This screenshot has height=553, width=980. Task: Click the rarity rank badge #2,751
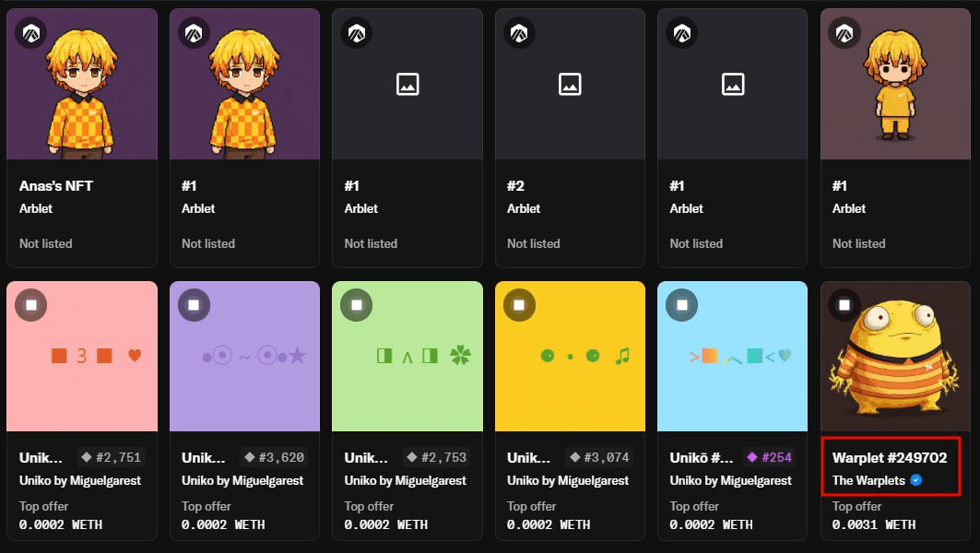click(x=112, y=457)
